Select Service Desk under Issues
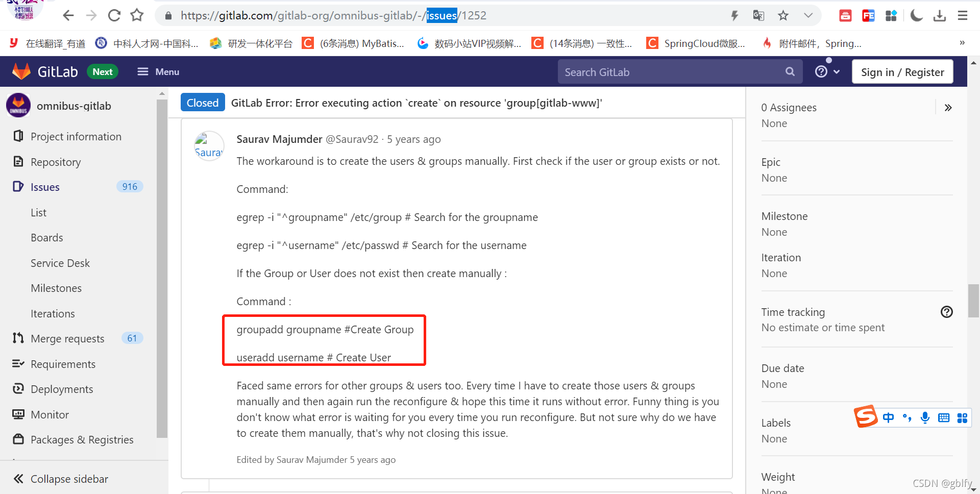 [x=60, y=263]
